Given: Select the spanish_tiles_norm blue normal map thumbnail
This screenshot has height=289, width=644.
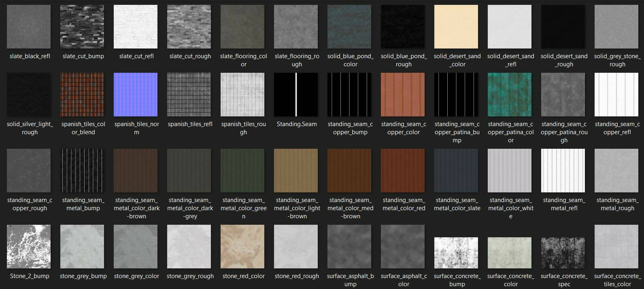Looking at the screenshot, I should 136,95.
